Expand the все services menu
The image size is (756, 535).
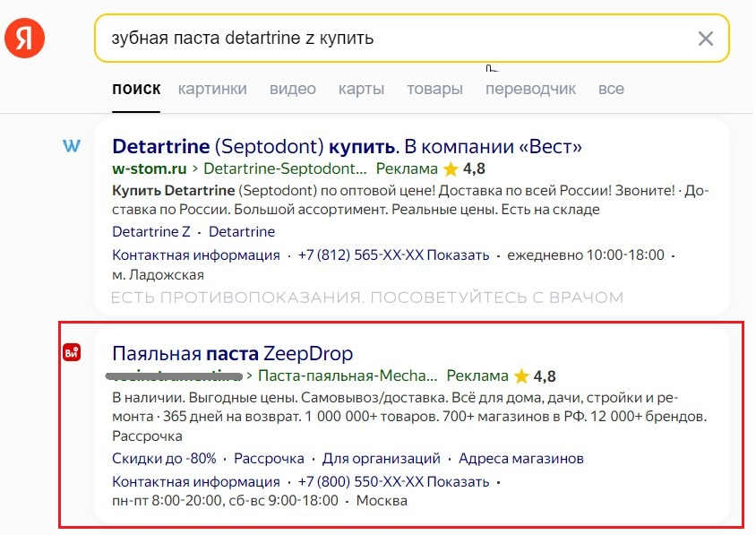[x=611, y=89]
